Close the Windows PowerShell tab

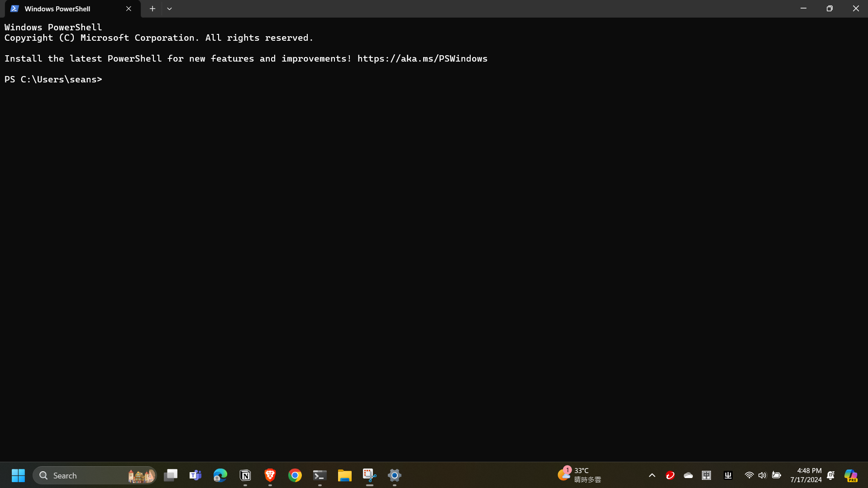tap(129, 9)
